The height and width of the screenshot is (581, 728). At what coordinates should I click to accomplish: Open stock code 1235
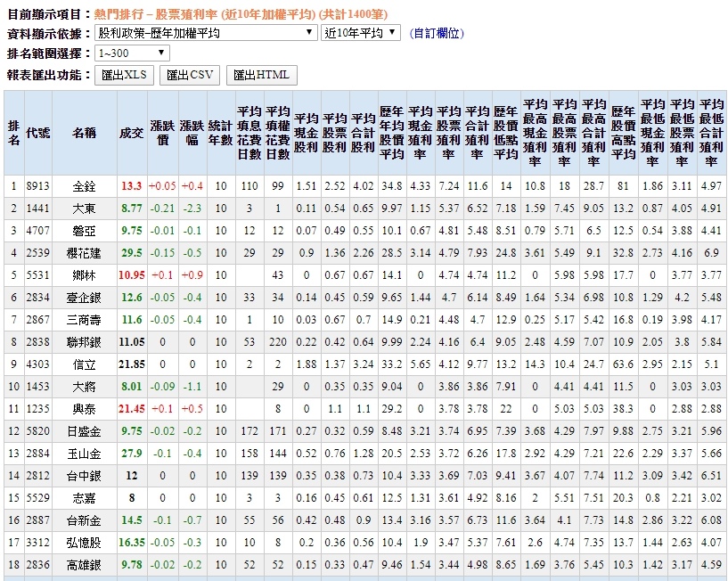pyautogui.click(x=38, y=409)
